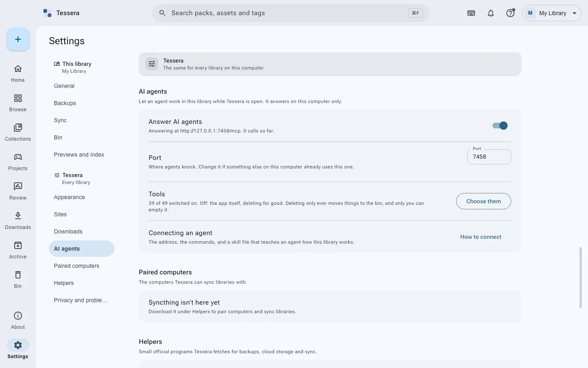Viewport: 588px width, 368px height.
Task: Click the This library book icon
Action: click(x=57, y=64)
